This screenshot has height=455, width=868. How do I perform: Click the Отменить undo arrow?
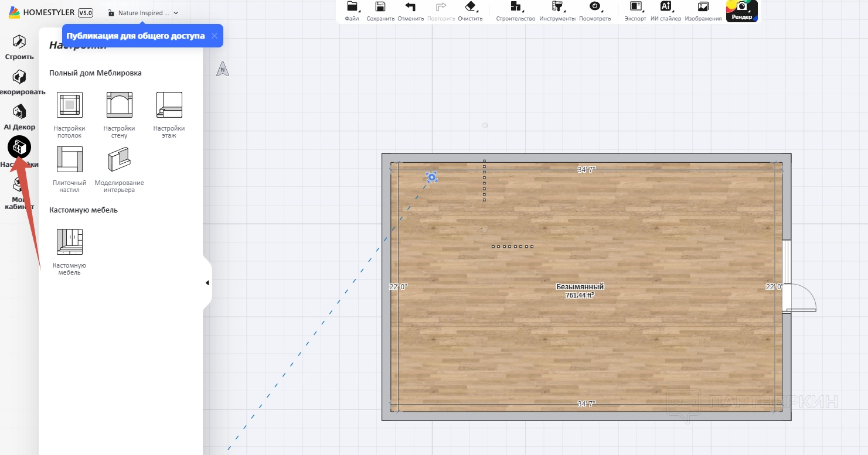click(x=410, y=7)
